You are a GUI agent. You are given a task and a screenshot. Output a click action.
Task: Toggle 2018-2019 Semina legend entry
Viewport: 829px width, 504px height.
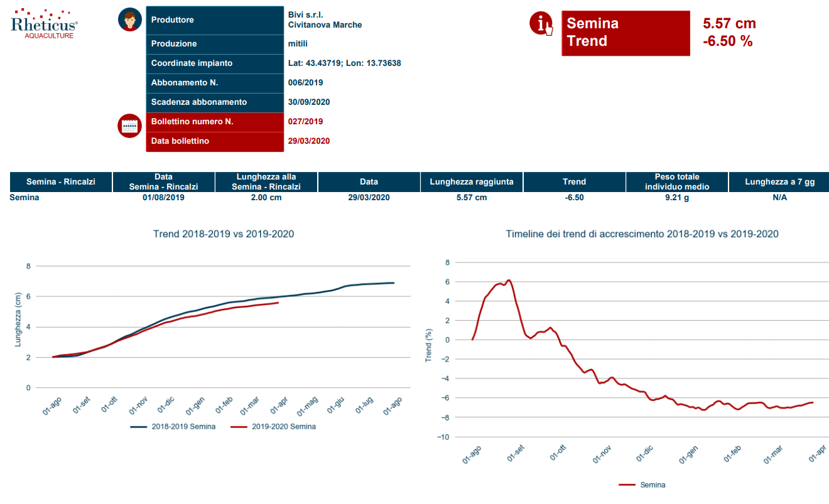click(x=173, y=427)
